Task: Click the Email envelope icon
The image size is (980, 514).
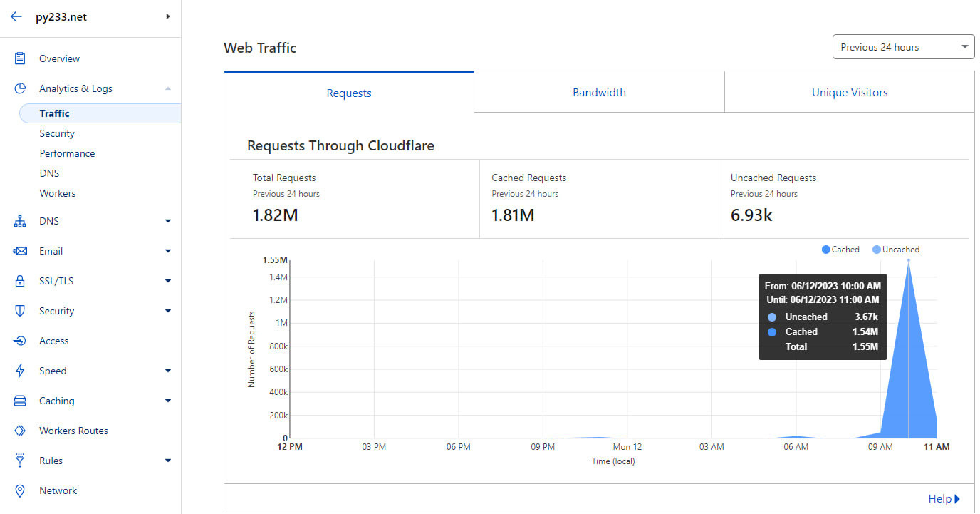Action: [x=20, y=251]
